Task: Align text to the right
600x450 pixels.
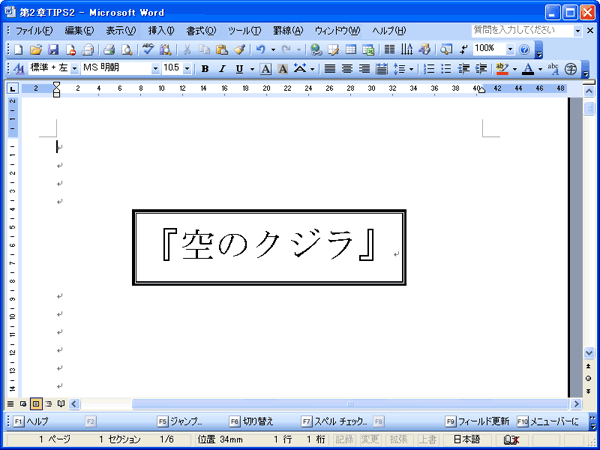Action: click(364, 69)
